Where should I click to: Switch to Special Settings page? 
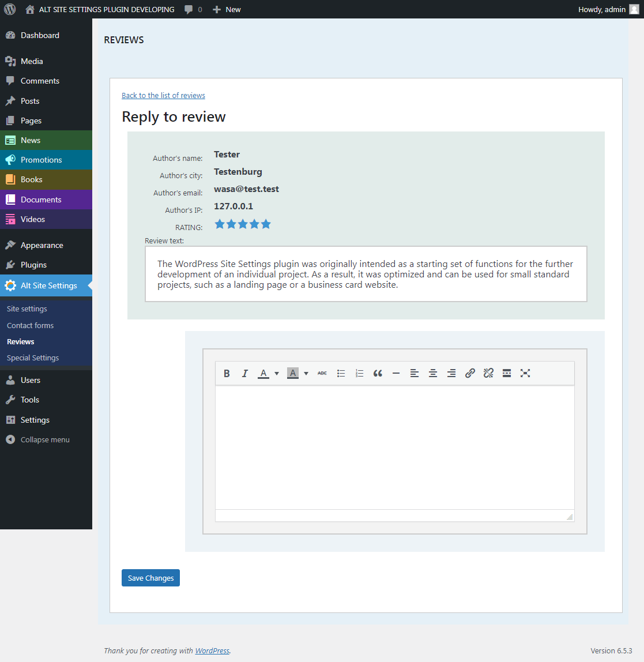pos(32,358)
